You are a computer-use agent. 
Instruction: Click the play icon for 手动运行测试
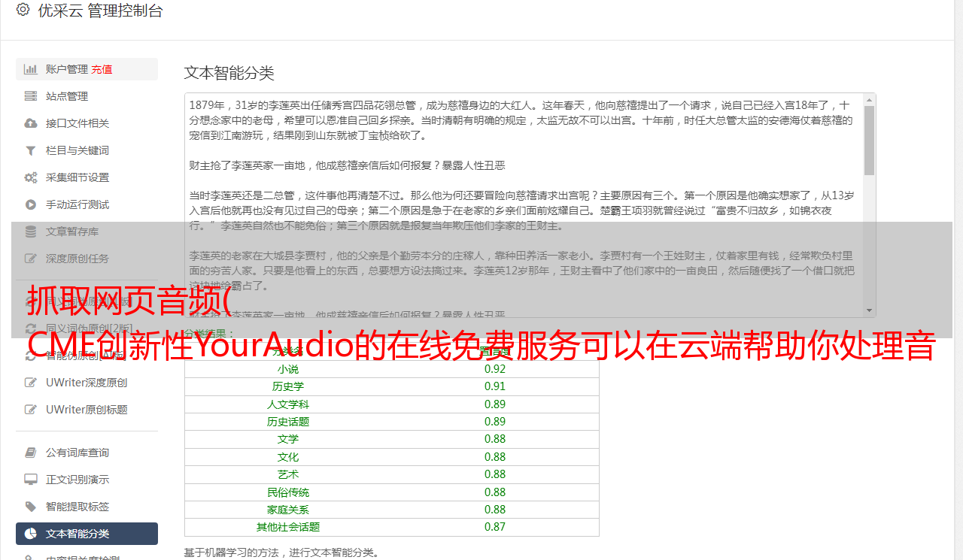[x=31, y=204]
